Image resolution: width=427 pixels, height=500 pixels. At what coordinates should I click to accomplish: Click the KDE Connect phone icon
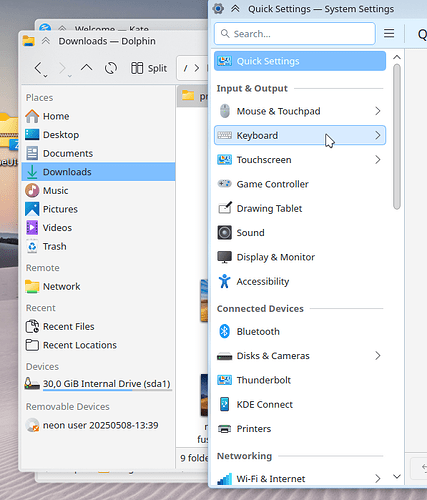[x=225, y=404]
